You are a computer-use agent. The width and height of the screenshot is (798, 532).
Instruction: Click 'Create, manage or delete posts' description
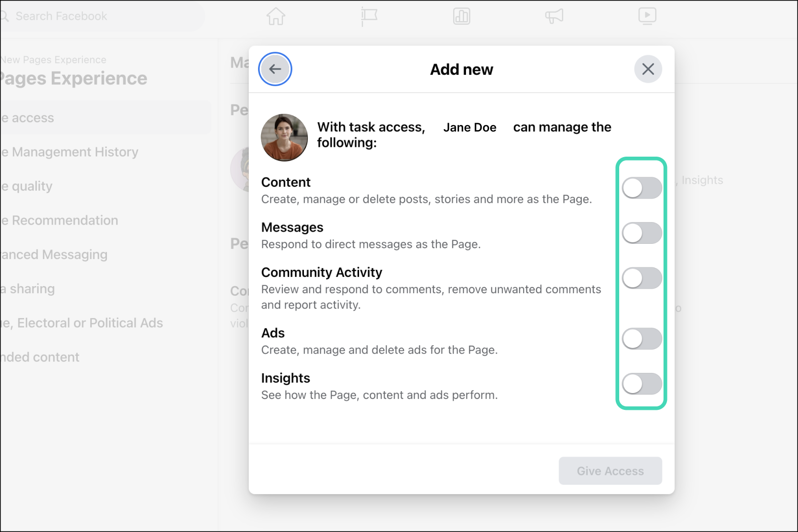point(427,199)
